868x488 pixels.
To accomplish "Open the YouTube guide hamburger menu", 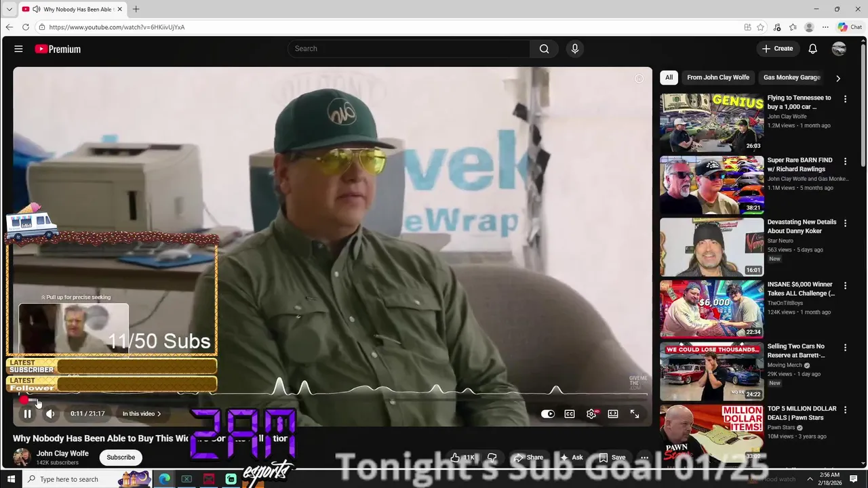I will click(18, 49).
